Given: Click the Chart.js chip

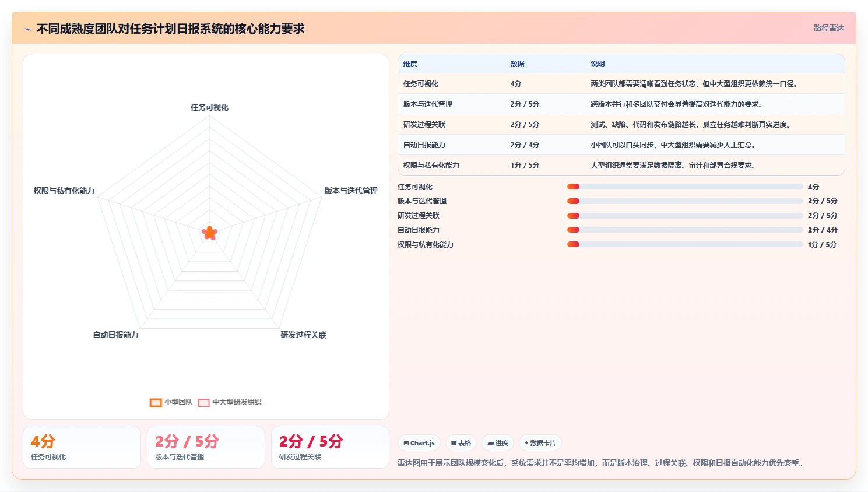Looking at the screenshot, I should coord(419,443).
